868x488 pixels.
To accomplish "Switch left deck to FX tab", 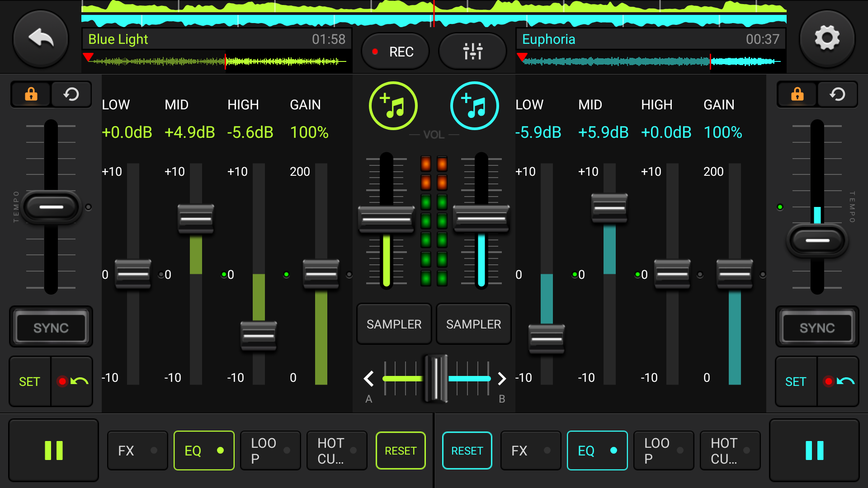I will [x=137, y=450].
